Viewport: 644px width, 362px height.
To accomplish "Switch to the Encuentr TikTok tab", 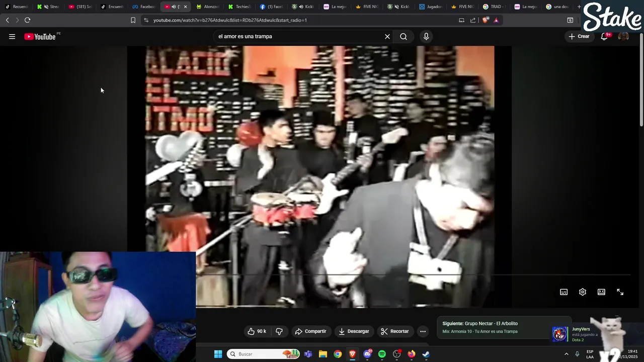I will pos(112,7).
